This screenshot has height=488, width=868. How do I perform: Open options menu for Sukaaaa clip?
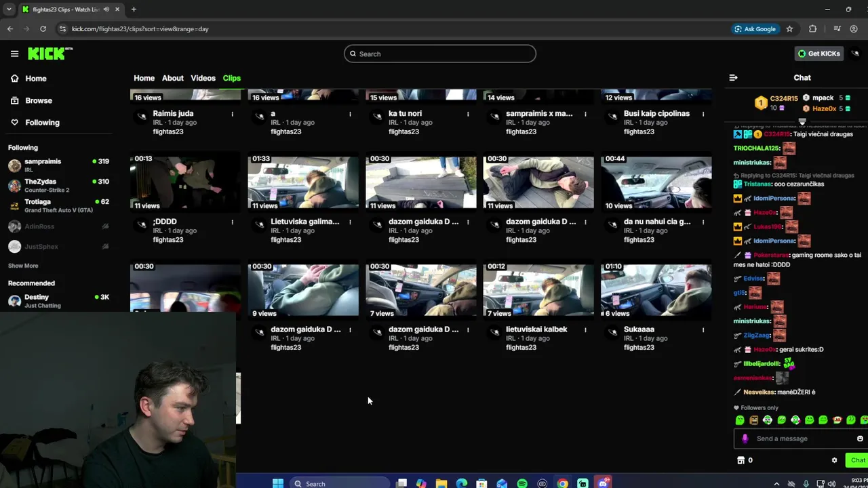pyautogui.click(x=703, y=329)
